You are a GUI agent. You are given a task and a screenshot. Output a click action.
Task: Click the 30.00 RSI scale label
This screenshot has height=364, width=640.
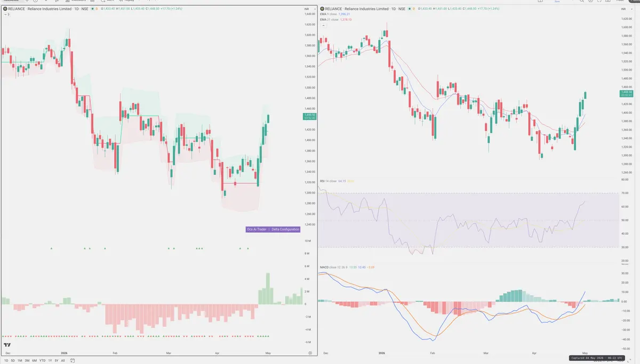[x=625, y=247]
